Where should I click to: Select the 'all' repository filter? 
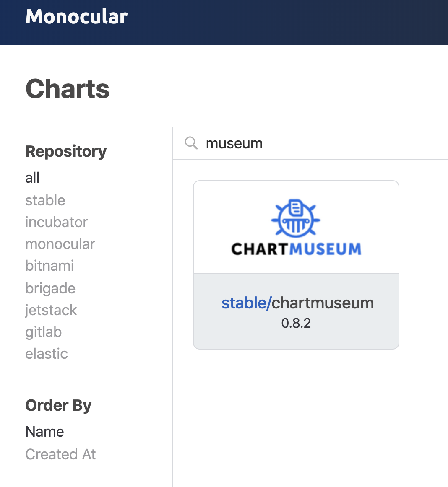[x=32, y=178]
